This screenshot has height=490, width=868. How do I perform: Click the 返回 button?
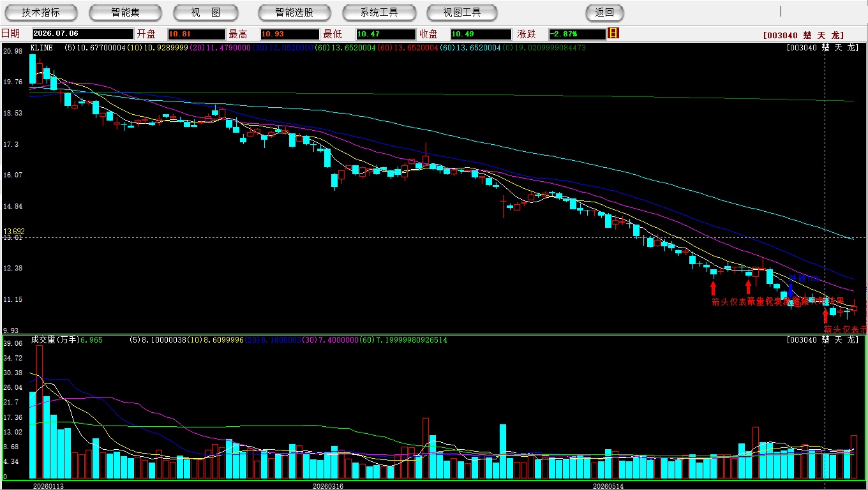pos(604,12)
